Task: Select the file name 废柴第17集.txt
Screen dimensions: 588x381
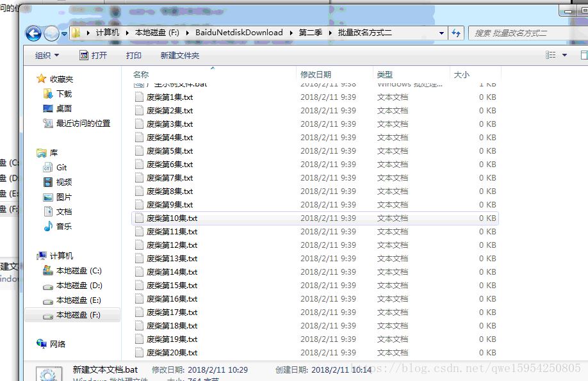Action: pyautogui.click(x=172, y=312)
